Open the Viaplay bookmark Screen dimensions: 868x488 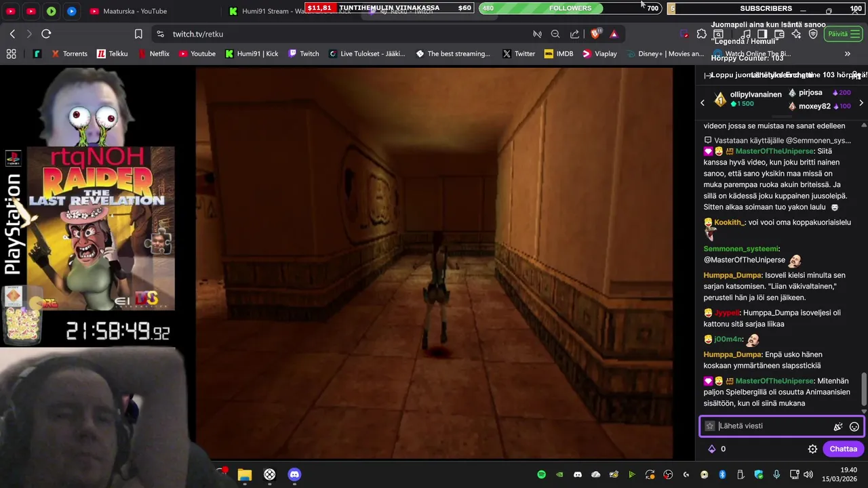(599, 54)
